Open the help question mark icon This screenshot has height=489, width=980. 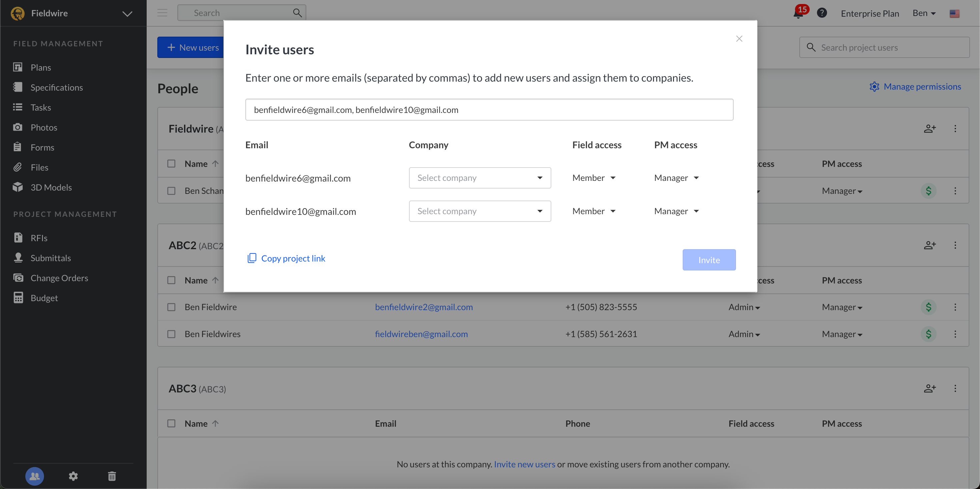pyautogui.click(x=822, y=13)
